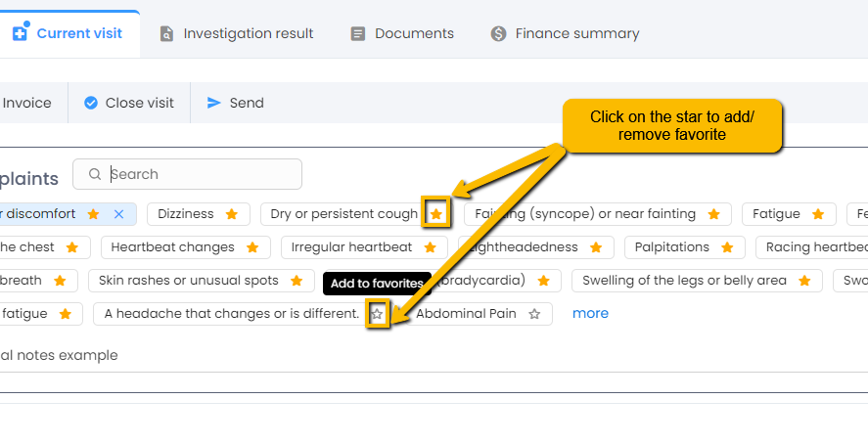Toggle star on Dry or persistent cough

point(436,213)
